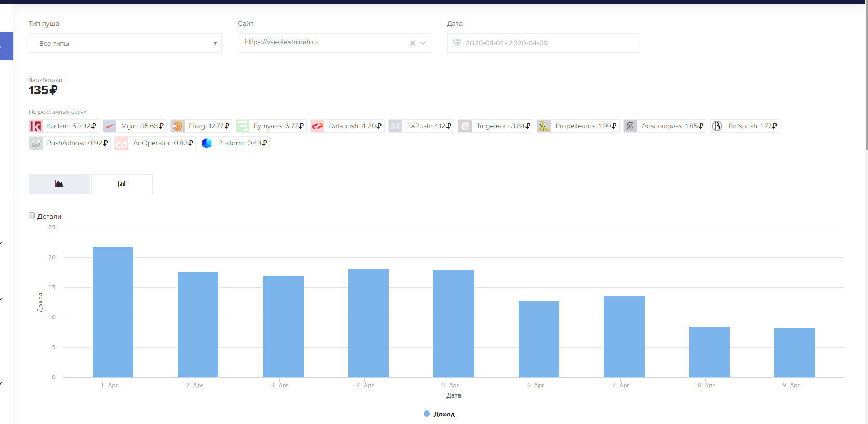
Task: Click the 7. Apr revenue bar
Action: 624,337
